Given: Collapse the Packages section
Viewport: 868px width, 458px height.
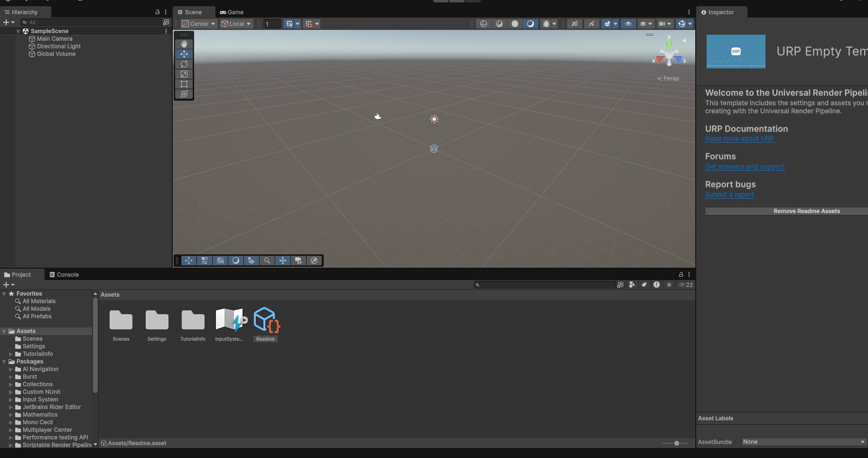Looking at the screenshot, I should point(4,362).
